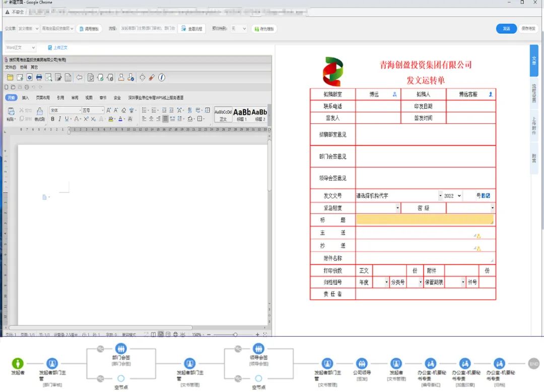Click the stamp seal icon in toolbar
Viewport: 544px width, 392px height.
point(121,78)
